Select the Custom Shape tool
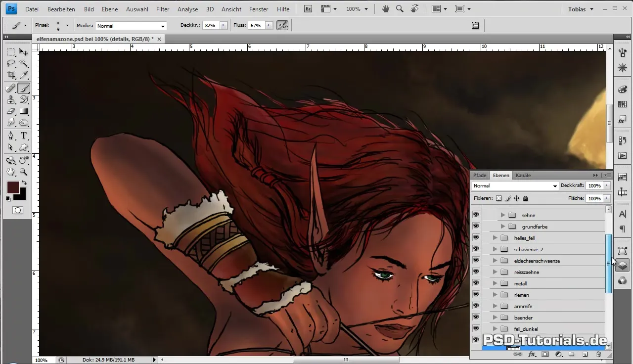The width and height of the screenshot is (633, 364). [23, 147]
